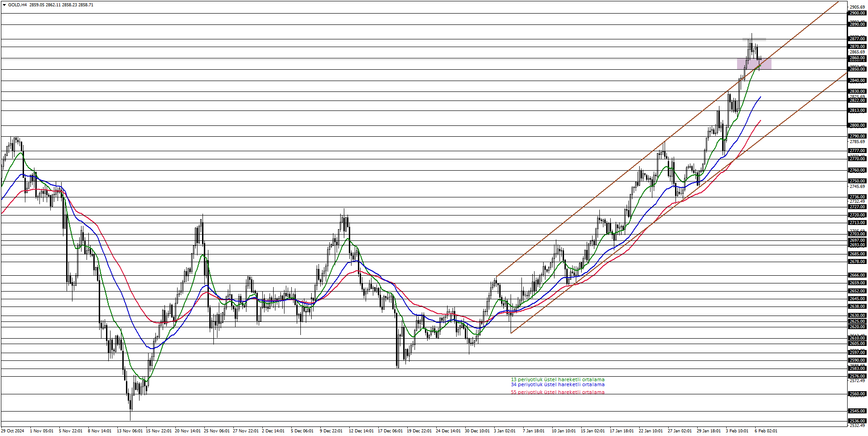This screenshot has width=868, height=436.
Task: Click the small gray bar above the 2877 candles
Action: coord(754,39)
